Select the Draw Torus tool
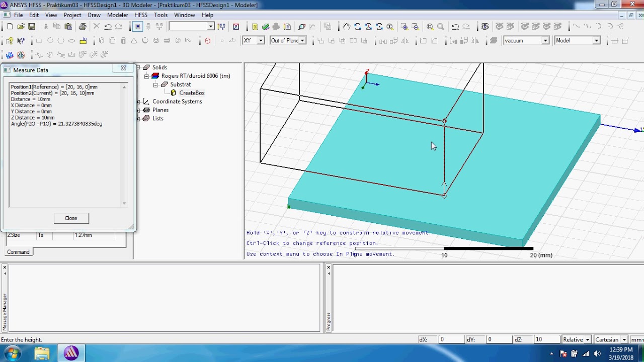 point(156,41)
